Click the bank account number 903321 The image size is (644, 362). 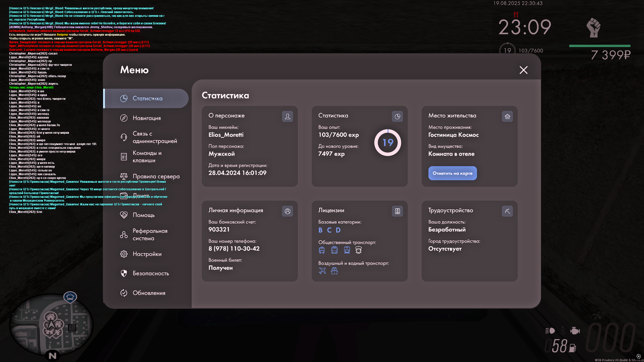tap(219, 229)
